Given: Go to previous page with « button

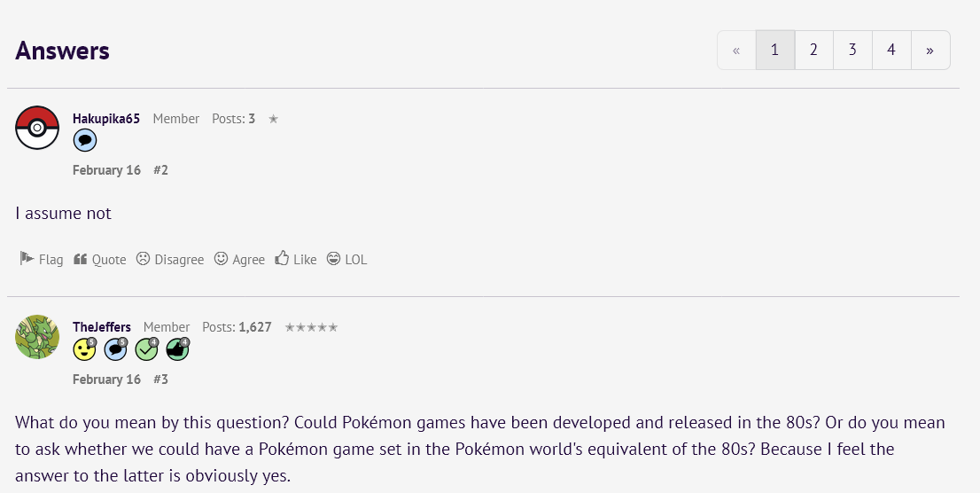Looking at the screenshot, I should [736, 50].
